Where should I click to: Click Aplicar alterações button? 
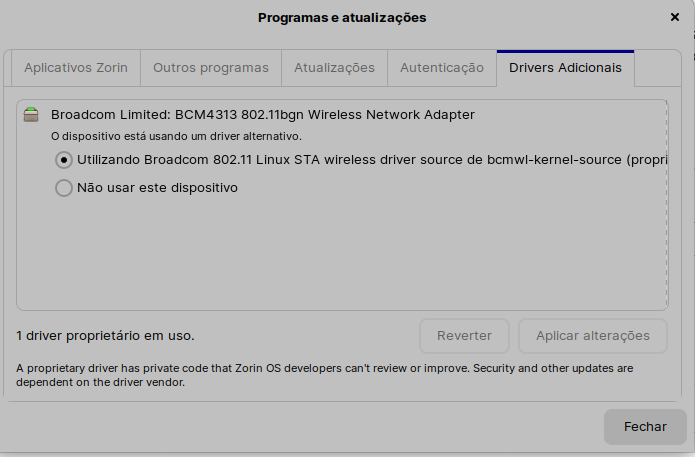click(x=593, y=336)
